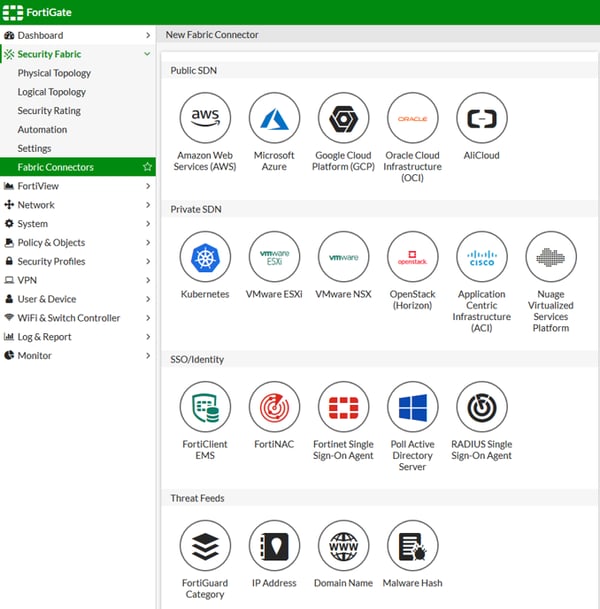Collapse the Security Fabric menu chevron
Screen dimensions: 600x609
tap(147, 54)
